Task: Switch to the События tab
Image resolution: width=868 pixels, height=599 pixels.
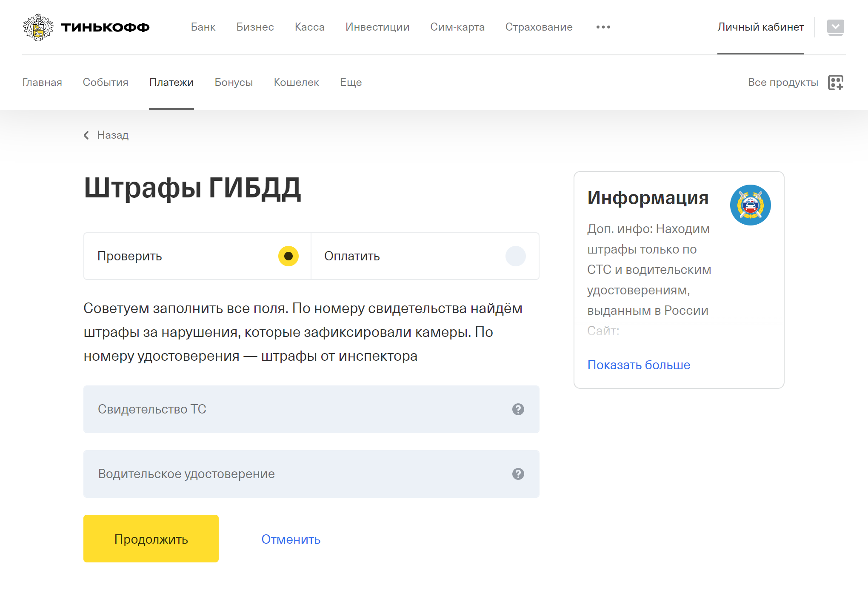Action: 106,83
